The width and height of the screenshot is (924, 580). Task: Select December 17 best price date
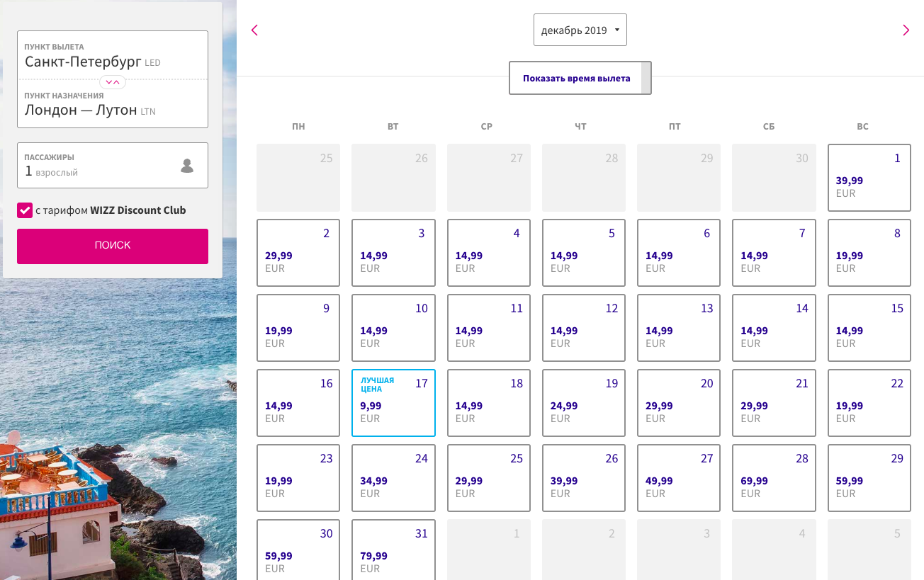pos(393,403)
